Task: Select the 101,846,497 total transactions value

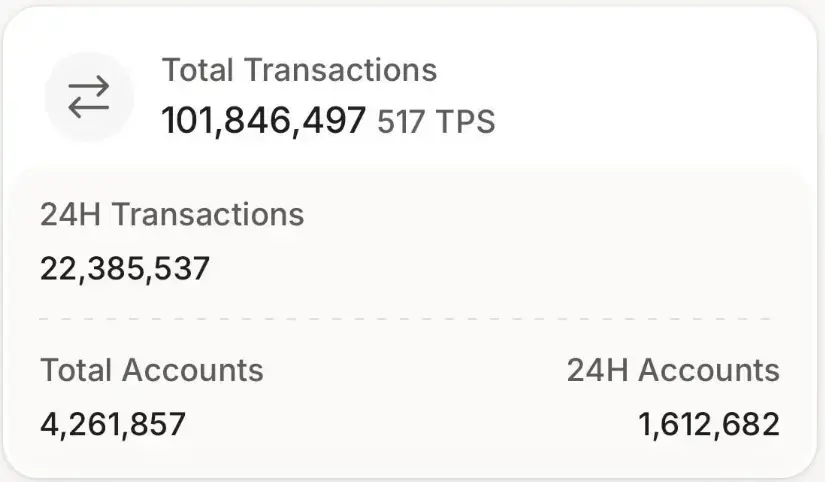Action: point(264,121)
